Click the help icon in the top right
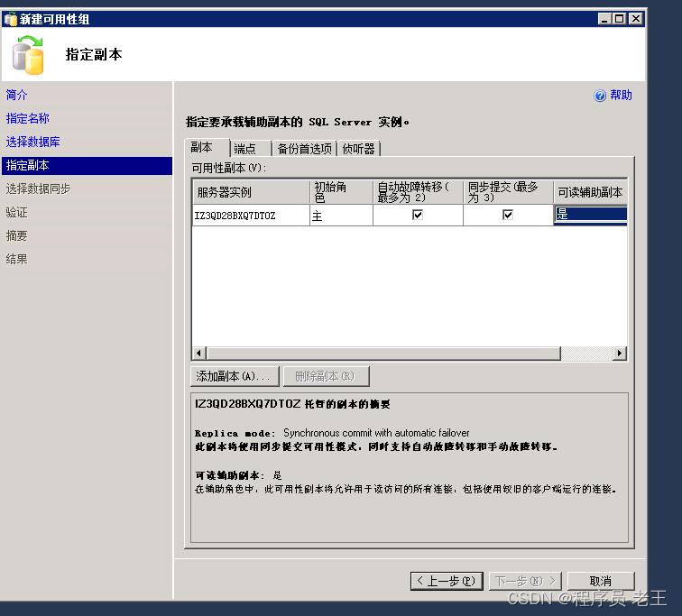Viewport: 682px width, 616px height. [x=600, y=96]
